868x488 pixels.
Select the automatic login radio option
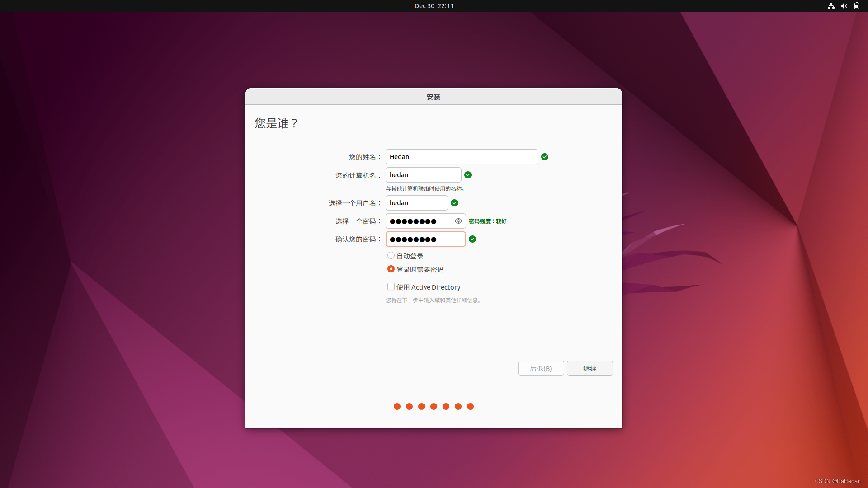point(391,256)
